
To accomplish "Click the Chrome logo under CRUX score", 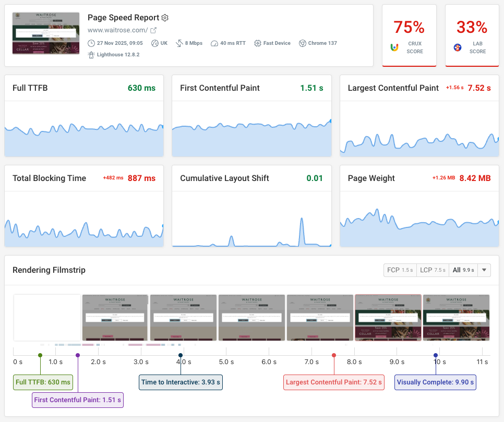I will pyautogui.click(x=394, y=47).
